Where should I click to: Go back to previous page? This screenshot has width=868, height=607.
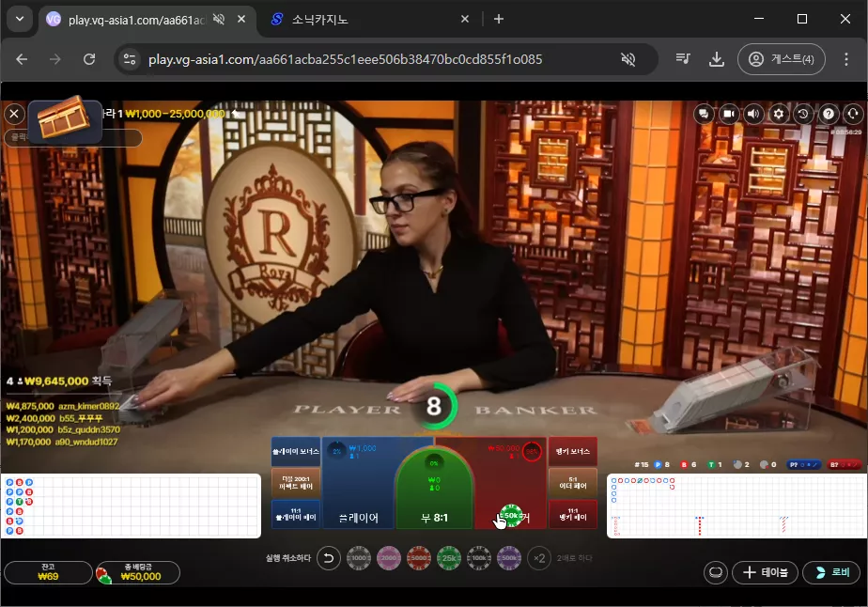(x=22, y=59)
